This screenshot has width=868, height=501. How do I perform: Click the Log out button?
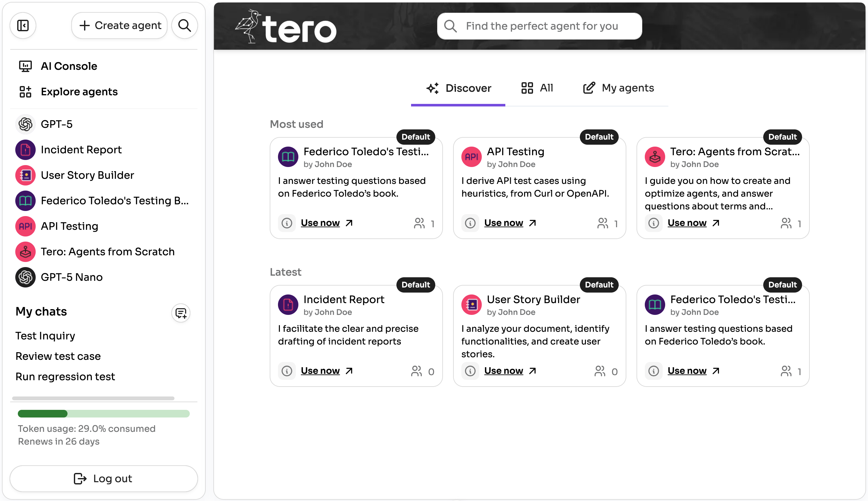[x=103, y=478]
